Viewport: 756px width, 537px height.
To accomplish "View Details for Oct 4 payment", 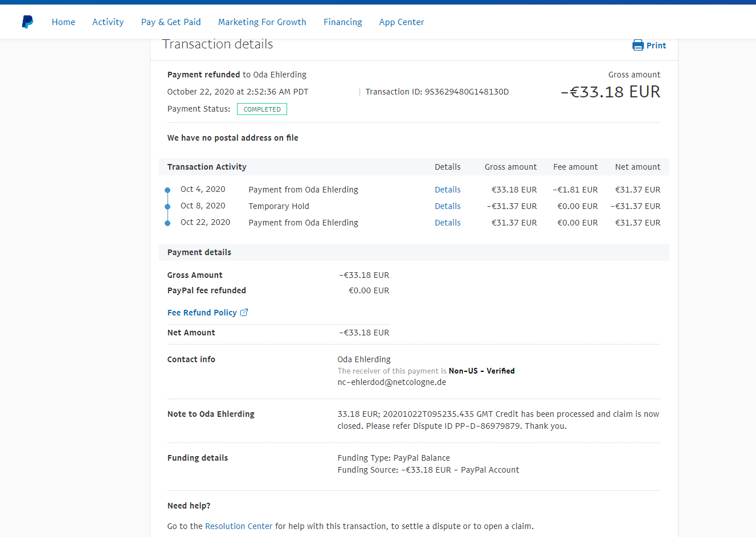I will (x=447, y=190).
